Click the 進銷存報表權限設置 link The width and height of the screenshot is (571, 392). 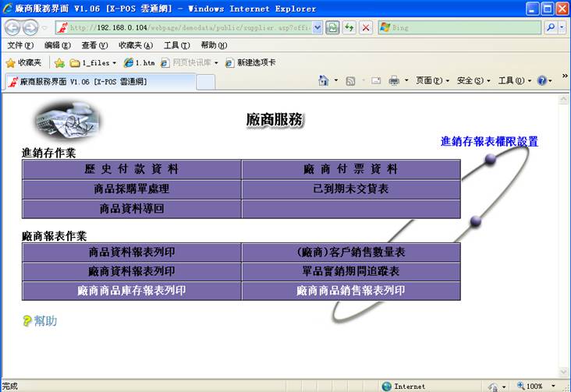point(489,141)
